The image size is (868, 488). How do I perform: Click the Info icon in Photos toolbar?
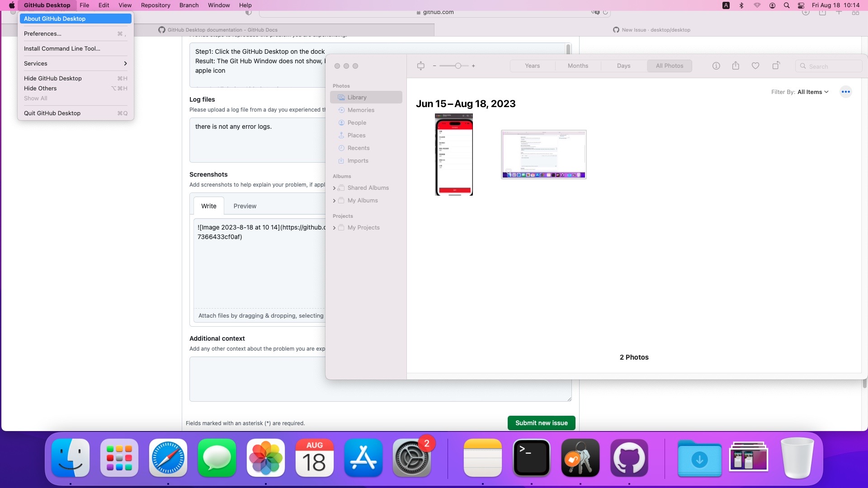[x=716, y=66]
